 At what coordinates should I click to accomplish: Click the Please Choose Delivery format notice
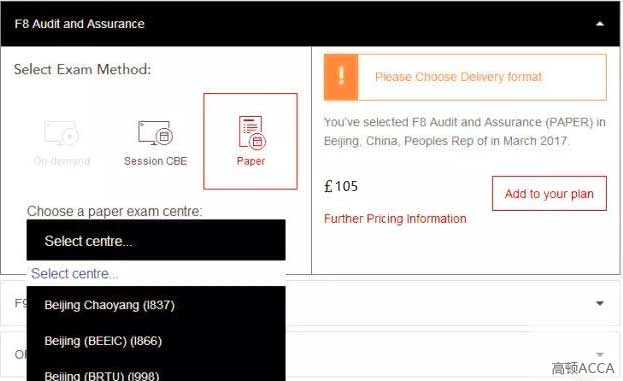click(x=465, y=77)
